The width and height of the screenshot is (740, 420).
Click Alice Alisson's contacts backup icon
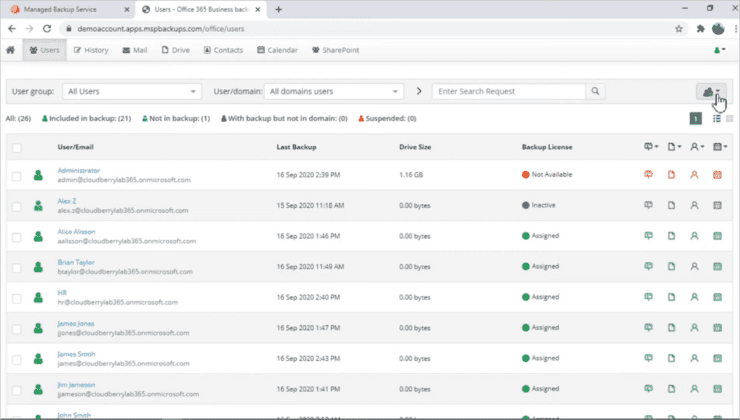(x=694, y=236)
